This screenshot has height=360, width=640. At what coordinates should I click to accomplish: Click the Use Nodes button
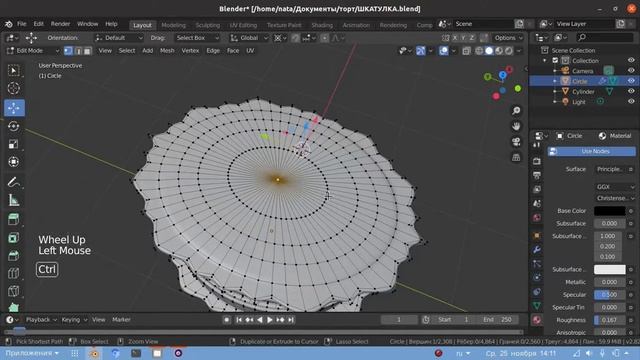(x=591, y=151)
